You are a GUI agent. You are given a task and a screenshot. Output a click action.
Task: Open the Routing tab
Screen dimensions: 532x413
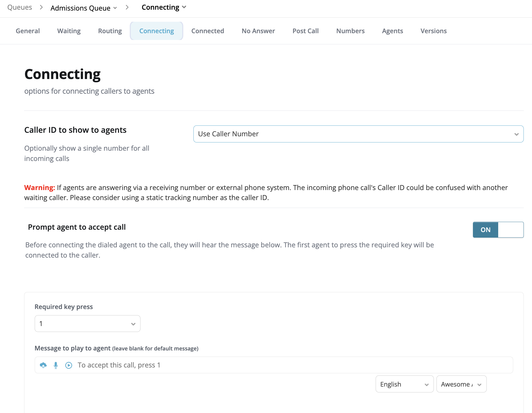[x=110, y=31]
